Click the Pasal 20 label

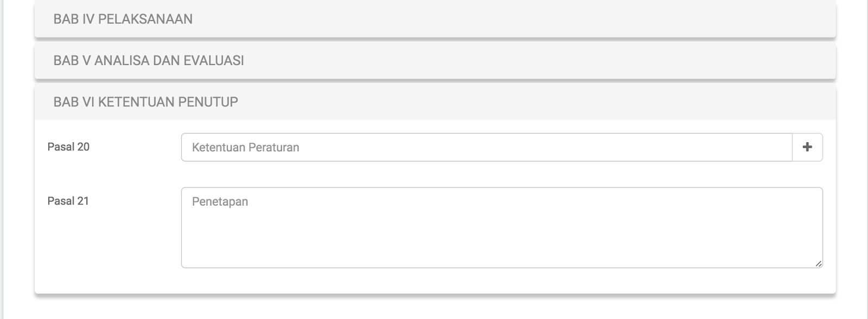click(x=69, y=145)
